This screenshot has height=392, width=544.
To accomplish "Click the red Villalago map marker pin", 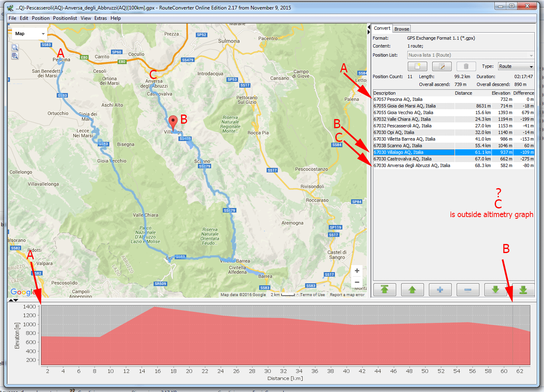I will point(173,123).
